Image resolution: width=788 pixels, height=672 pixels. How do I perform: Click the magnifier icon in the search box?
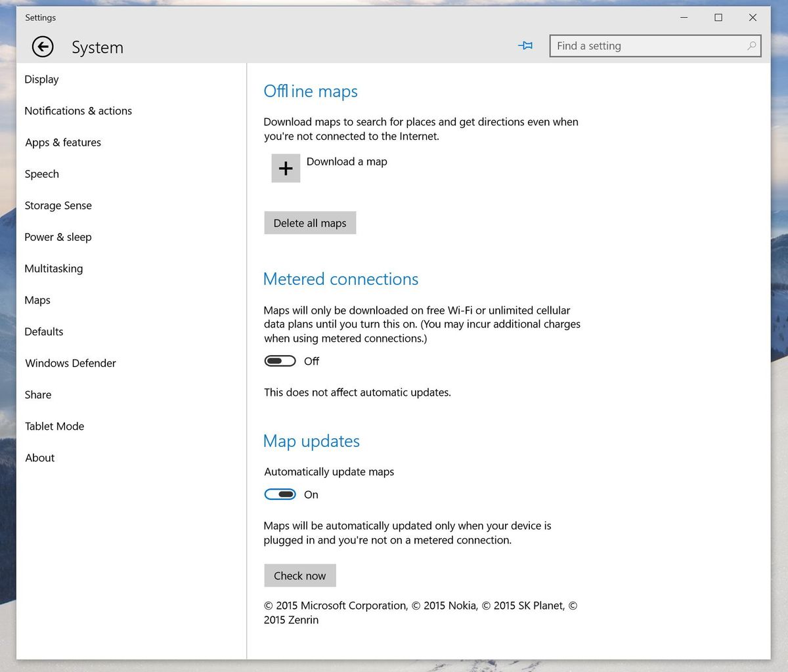coord(751,46)
